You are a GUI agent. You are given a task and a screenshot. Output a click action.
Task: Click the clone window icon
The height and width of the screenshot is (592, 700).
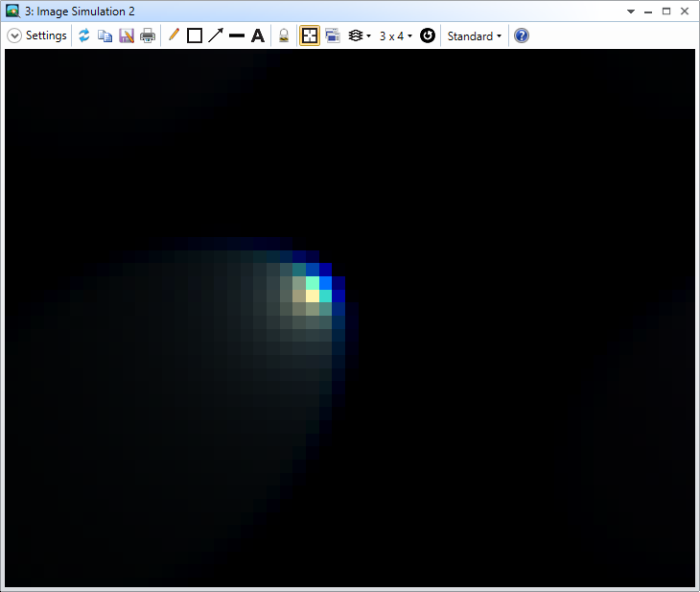333,36
